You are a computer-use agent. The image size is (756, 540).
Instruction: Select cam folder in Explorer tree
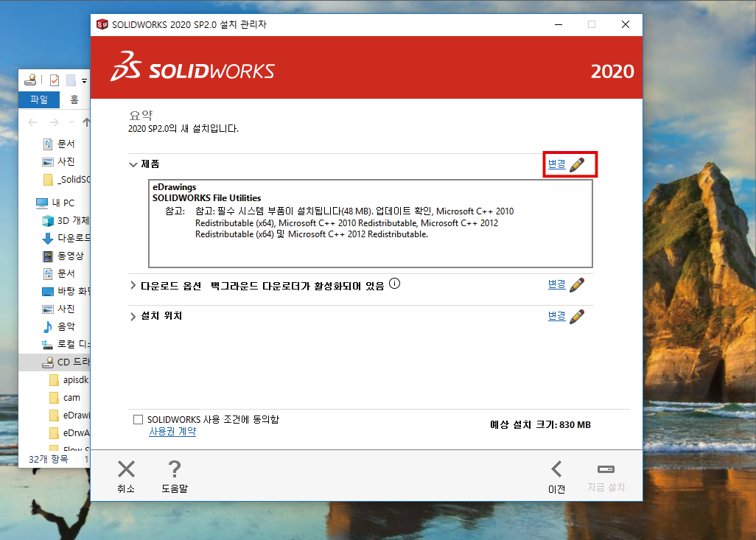coord(65,398)
